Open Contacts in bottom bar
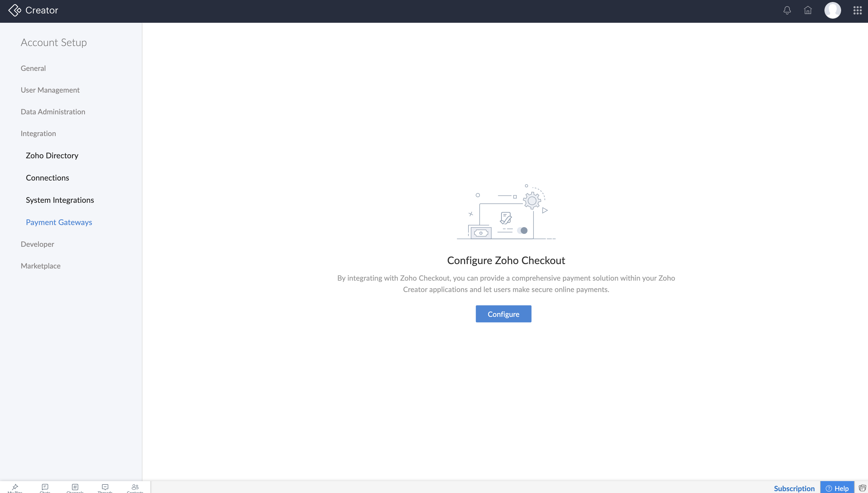The width and height of the screenshot is (868, 493). (135, 488)
